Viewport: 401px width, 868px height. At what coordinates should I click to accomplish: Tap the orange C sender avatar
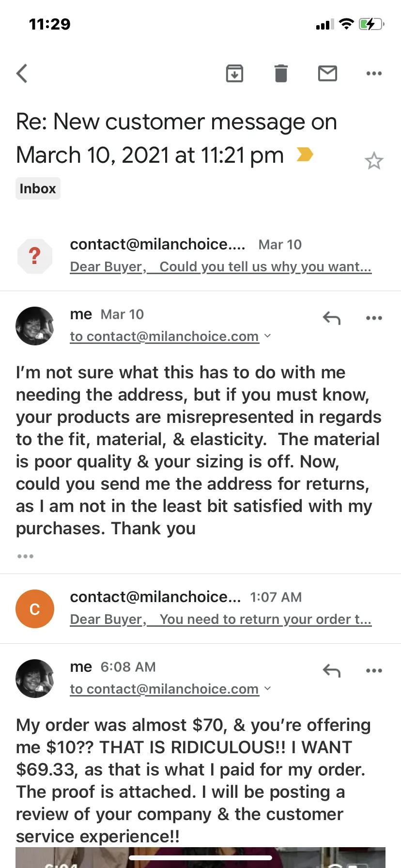(x=35, y=609)
